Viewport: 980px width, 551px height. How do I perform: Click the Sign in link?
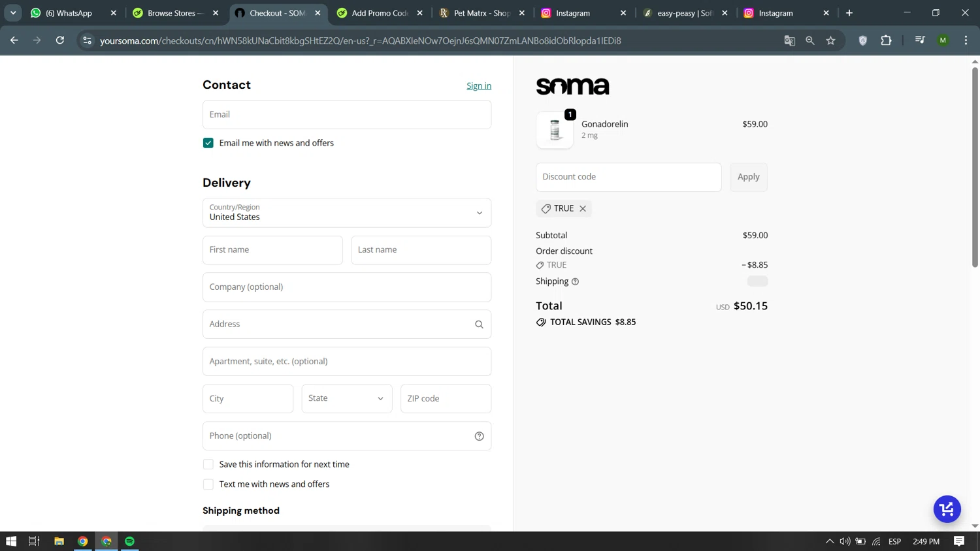[x=479, y=86]
